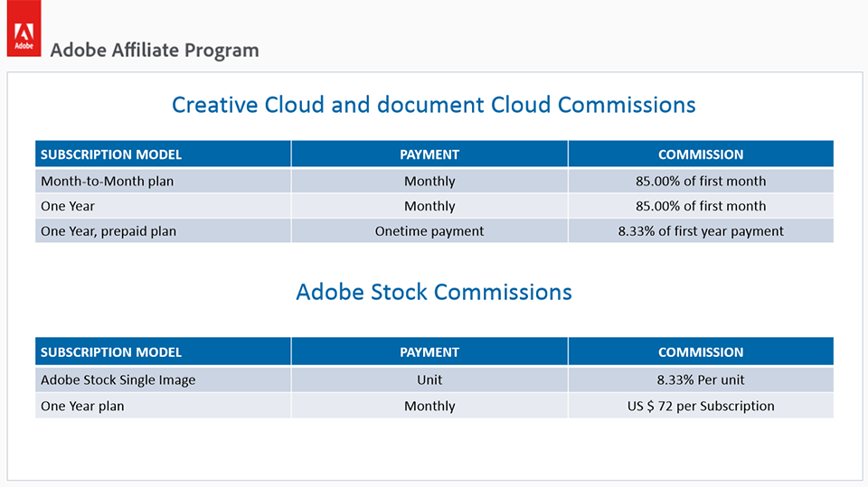Click the red Adobe logo icon
This screenshot has width=868, height=487.
pyautogui.click(x=24, y=28)
